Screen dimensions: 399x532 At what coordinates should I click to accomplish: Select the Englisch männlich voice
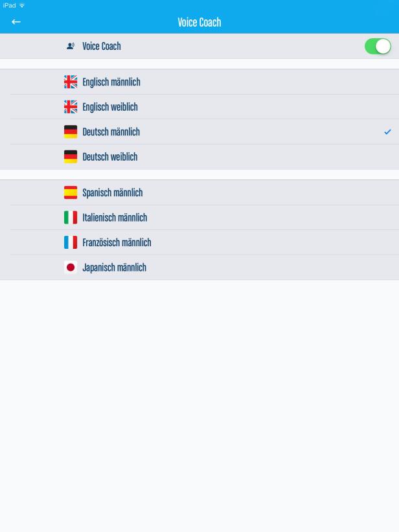[x=199, y=82]
